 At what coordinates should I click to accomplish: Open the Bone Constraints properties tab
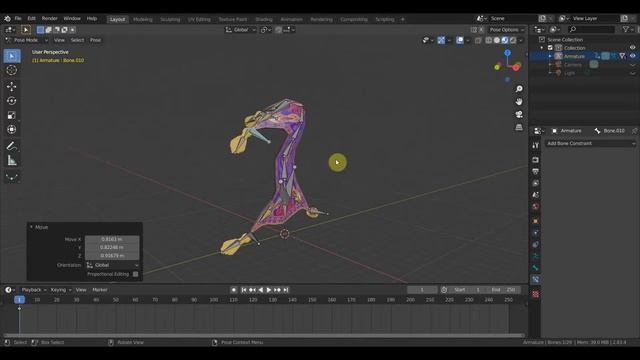pyautogui.click(x=535, y=280)
